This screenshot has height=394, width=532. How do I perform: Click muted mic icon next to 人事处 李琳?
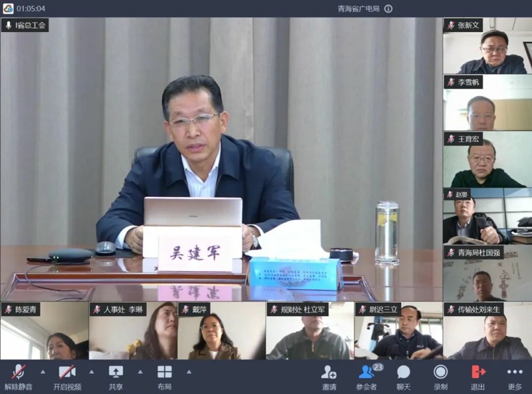(96, 309)
